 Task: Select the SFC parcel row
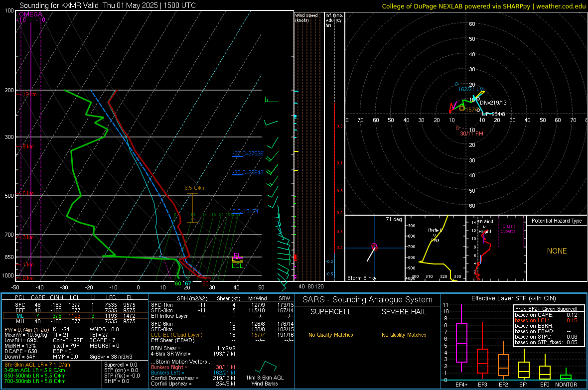point(75,305)
